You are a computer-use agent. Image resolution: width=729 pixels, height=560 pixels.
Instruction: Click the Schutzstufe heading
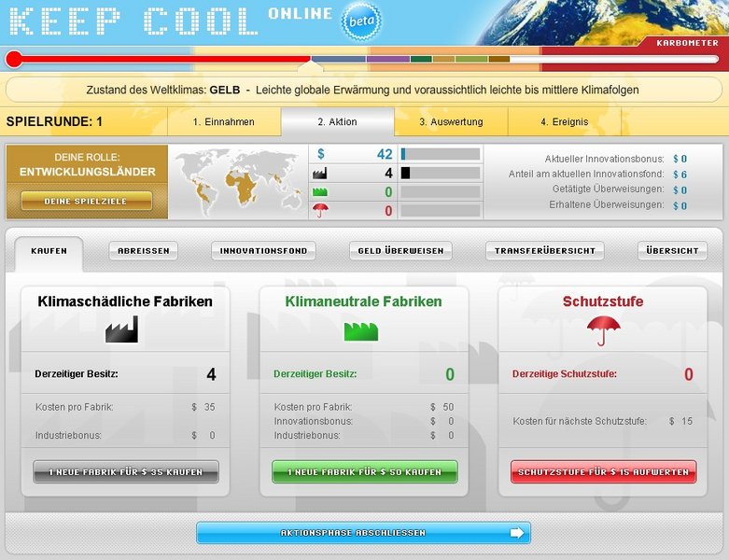(603, 301)
